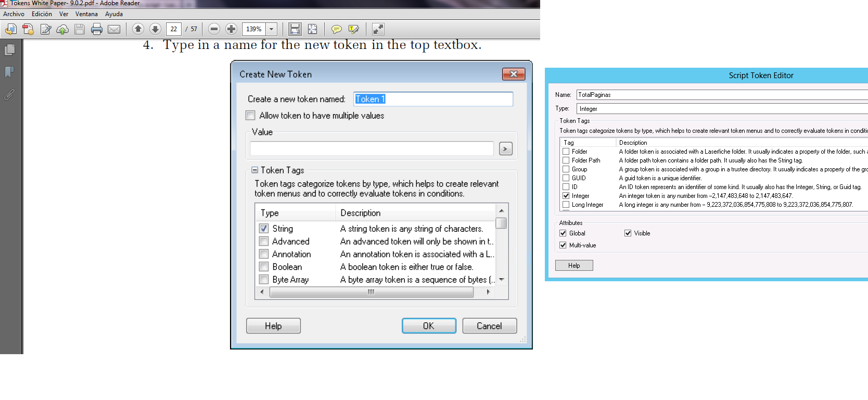Toggle Read Mode fullscreen arrows icon
Viewport: 868px width, 400px height.
pyautogui.click(x=378, y=29)
